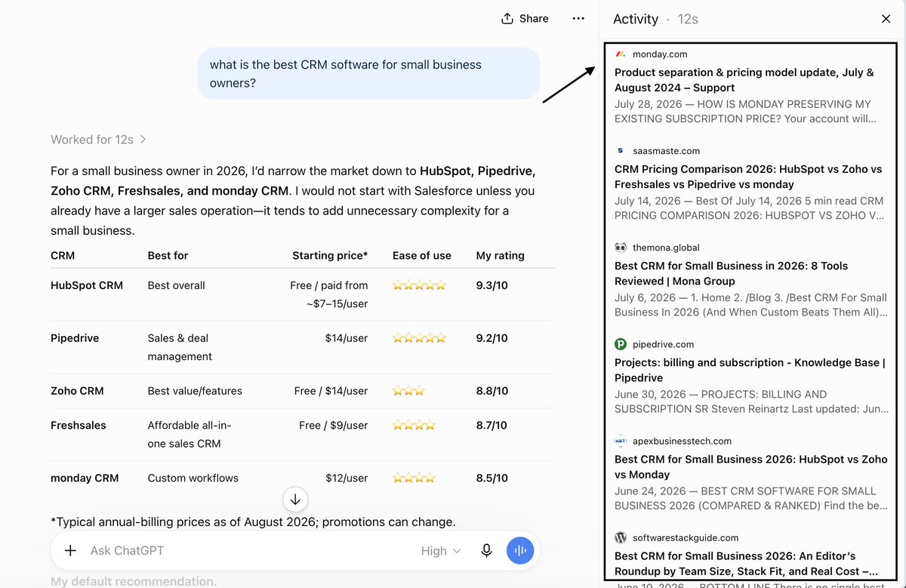Open 'CRM Pricing Comparison 2026' source link
Image resolution: width=906 pixels, height=588 pixels.
(748, 177)
